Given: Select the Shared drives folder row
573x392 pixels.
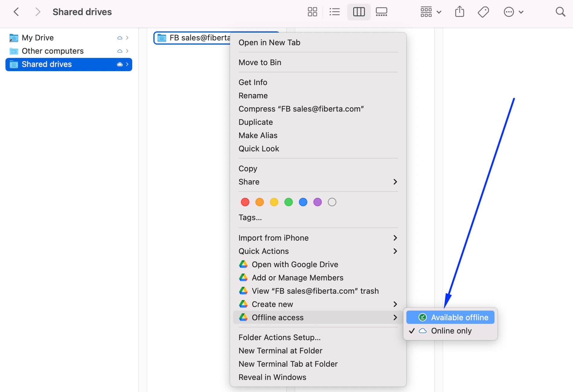Looking at the screenshot, I should pyautogui.click(x=69, y=64).
